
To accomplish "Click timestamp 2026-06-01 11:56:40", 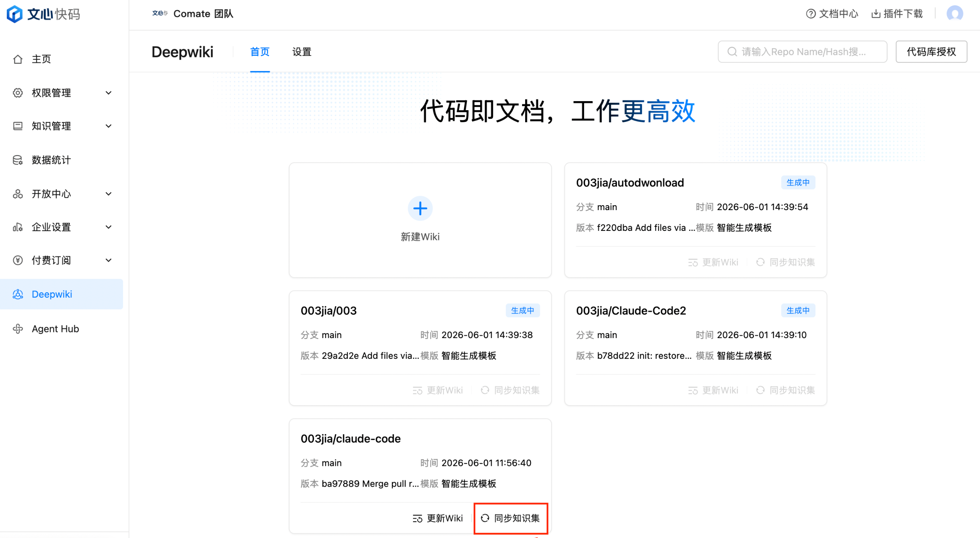I will point(486,463).
